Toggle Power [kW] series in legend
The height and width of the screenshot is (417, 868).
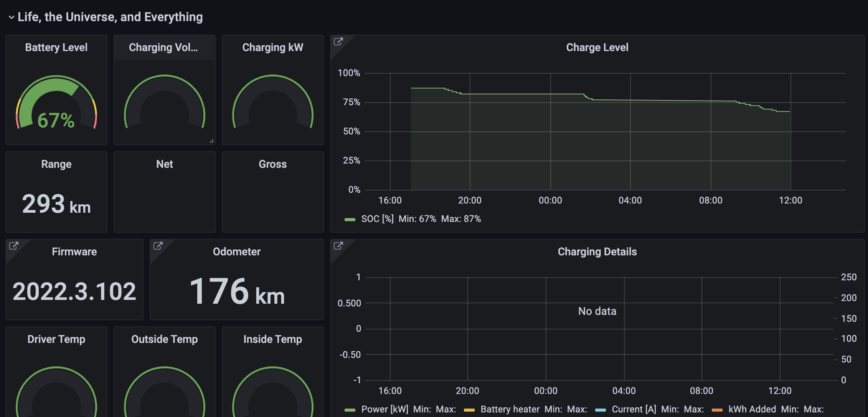pos(384,409)
